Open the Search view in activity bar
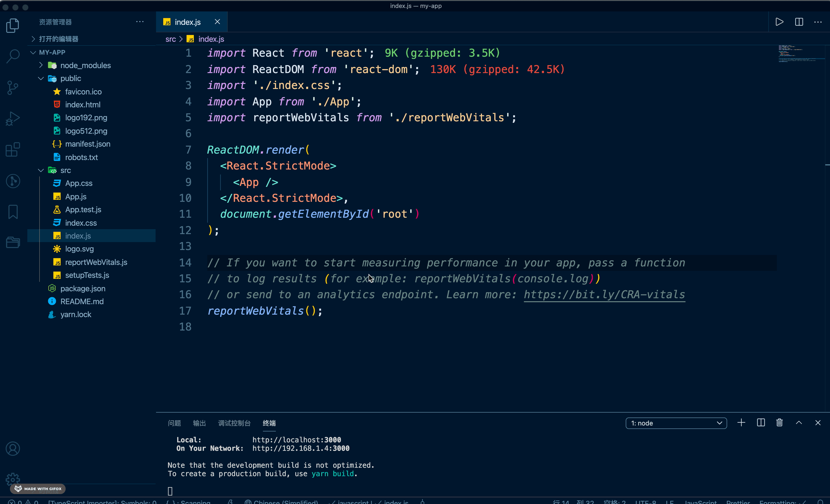830x504 pixels. click(x=13, y=56)
